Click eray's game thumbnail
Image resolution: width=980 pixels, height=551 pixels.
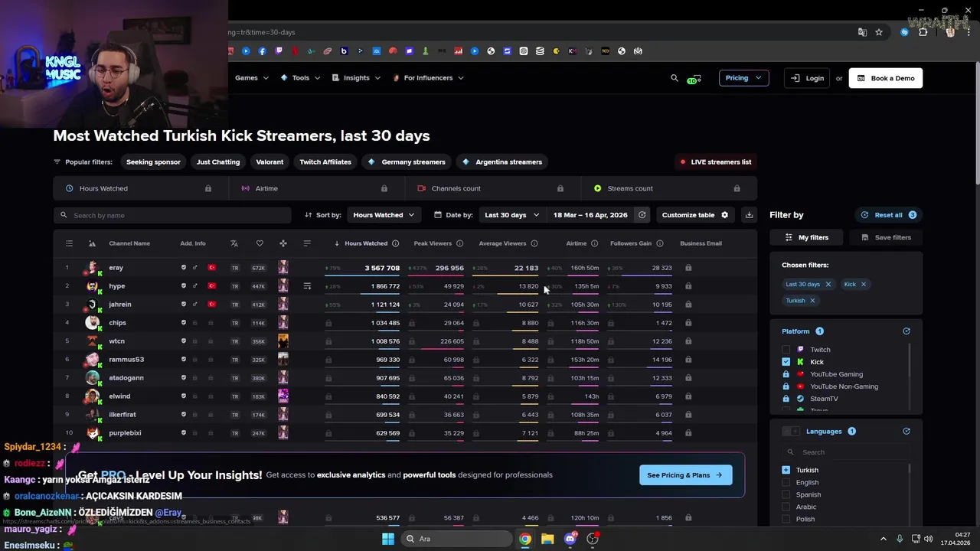pyautogui.click(x=283, y=268)
